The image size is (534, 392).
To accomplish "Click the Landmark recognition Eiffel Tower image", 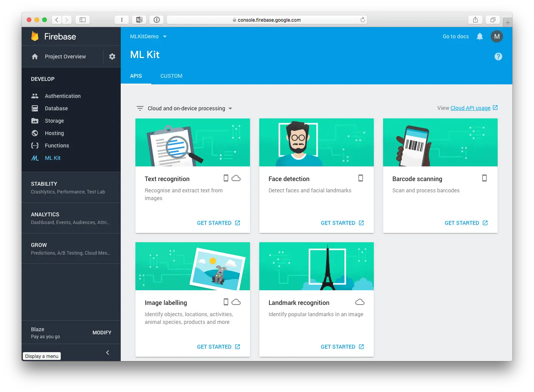I will point(317,266).
